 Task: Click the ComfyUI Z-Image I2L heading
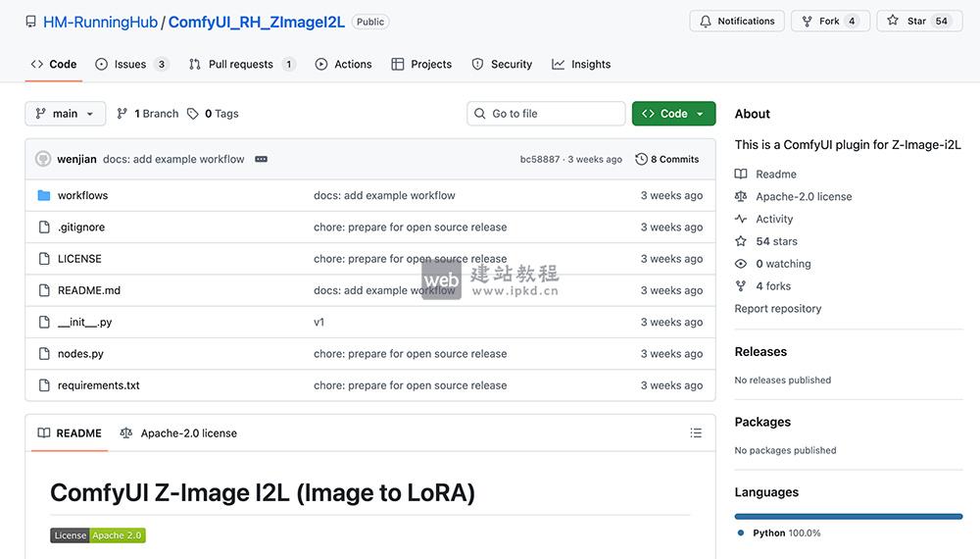pos(263,492)
